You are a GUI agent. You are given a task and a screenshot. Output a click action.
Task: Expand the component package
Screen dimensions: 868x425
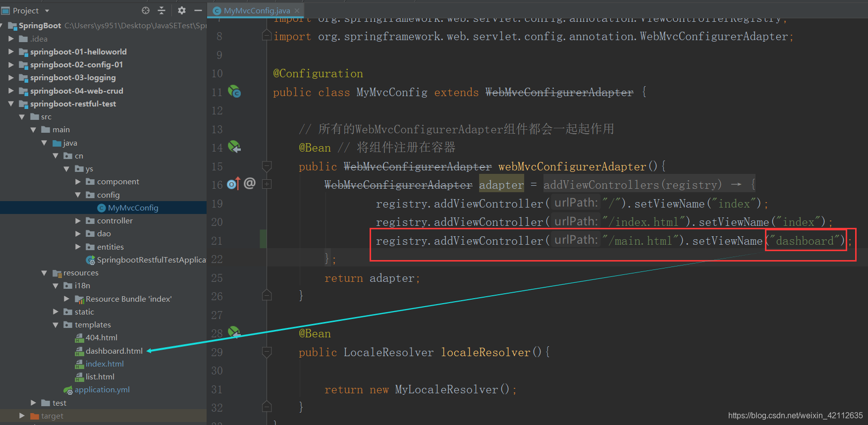[78, 182]
